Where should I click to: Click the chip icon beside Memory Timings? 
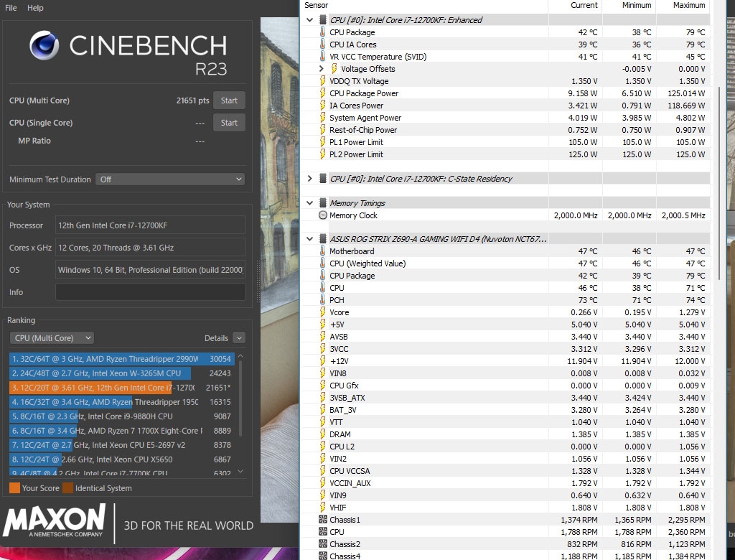coord(322,203)
